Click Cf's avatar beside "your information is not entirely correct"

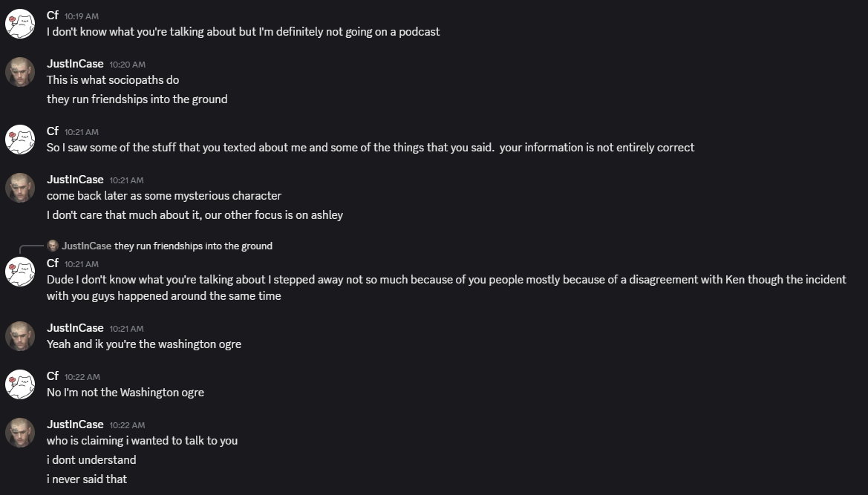coord(20,140)
